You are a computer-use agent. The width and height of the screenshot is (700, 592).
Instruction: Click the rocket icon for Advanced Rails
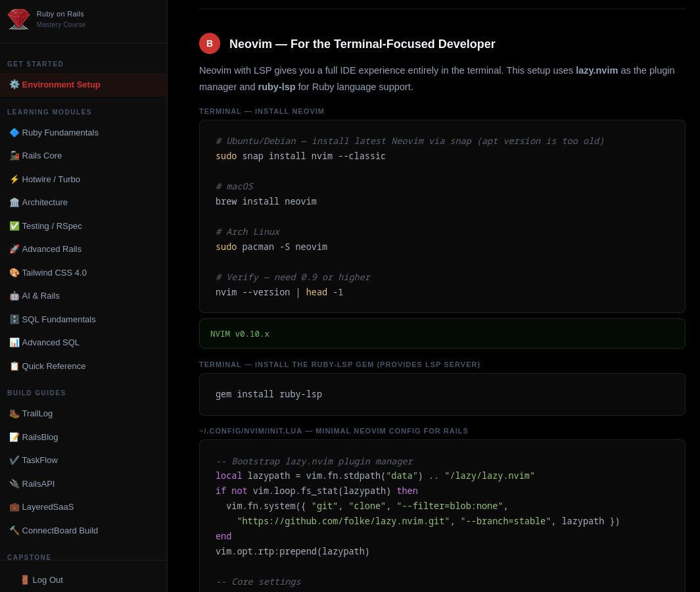(x=14, y=249)
